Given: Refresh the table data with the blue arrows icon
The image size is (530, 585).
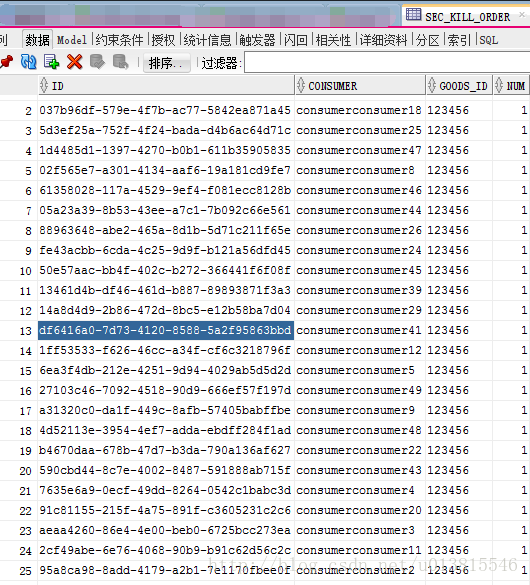Looking at the screenshot, I should click(28, 62).
